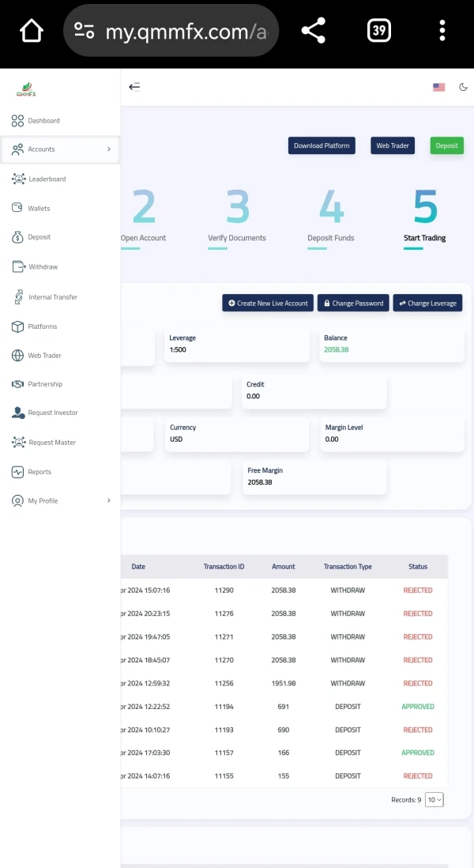
Task: Open the browser tab switcher showing 39
Action: pyautogui.click(x=379, y=31)
